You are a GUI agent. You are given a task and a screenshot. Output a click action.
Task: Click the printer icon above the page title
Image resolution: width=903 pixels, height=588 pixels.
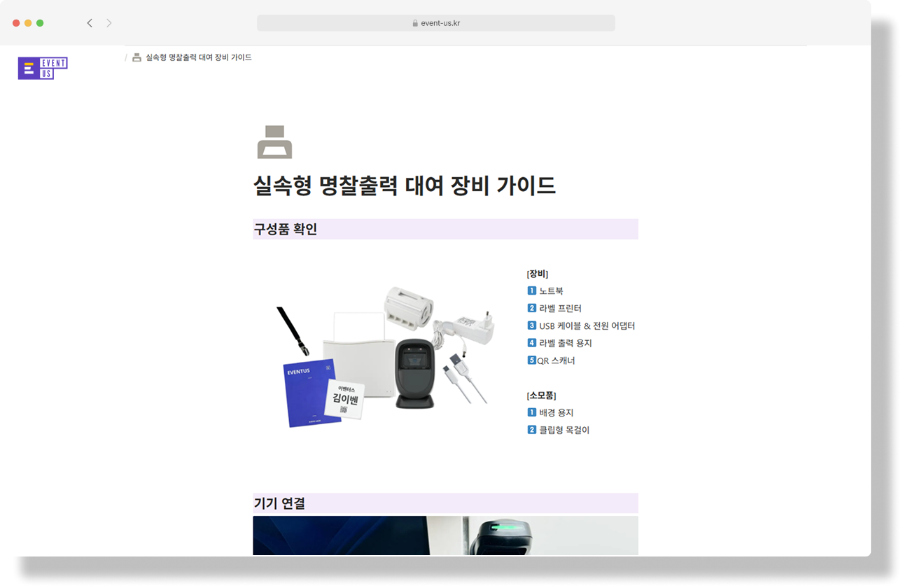(x=276, y=141)
